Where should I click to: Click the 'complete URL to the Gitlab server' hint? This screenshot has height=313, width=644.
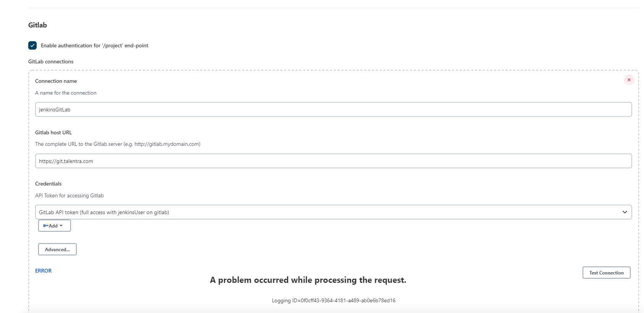[118, 144]
